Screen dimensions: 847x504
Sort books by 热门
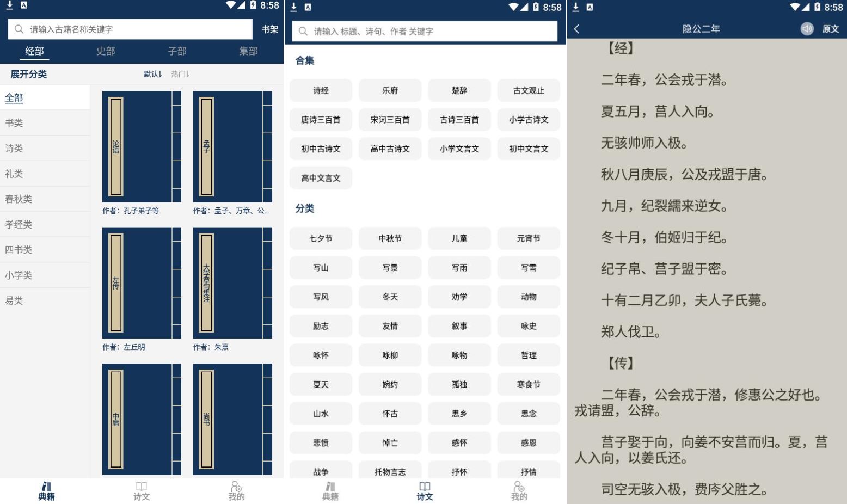pyautogui.click(x=180, y=74)
